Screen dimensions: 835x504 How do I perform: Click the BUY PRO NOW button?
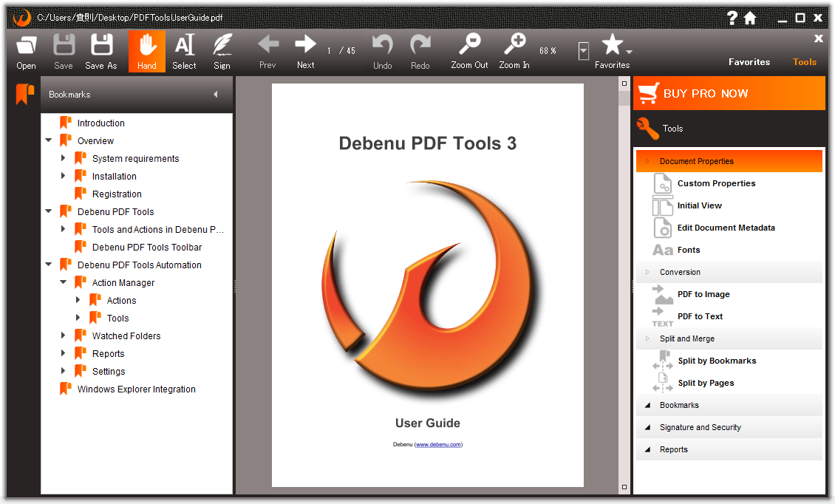point(729,93)
